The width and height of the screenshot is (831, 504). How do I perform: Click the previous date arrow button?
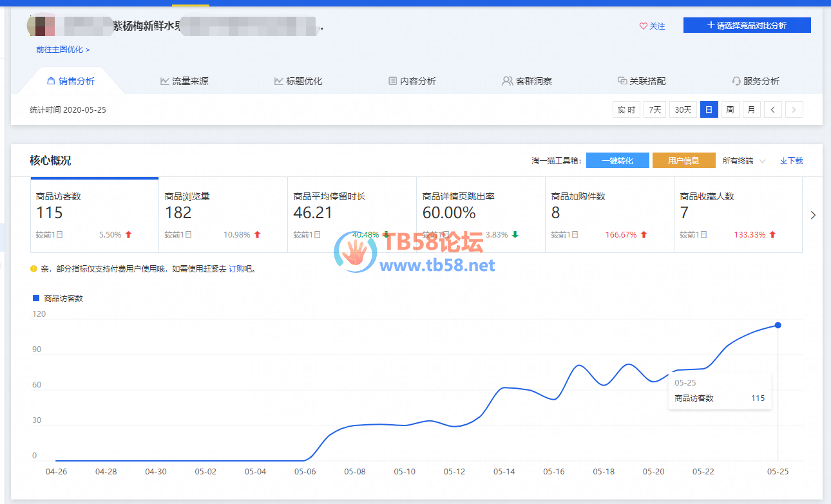tap(772, 110)
